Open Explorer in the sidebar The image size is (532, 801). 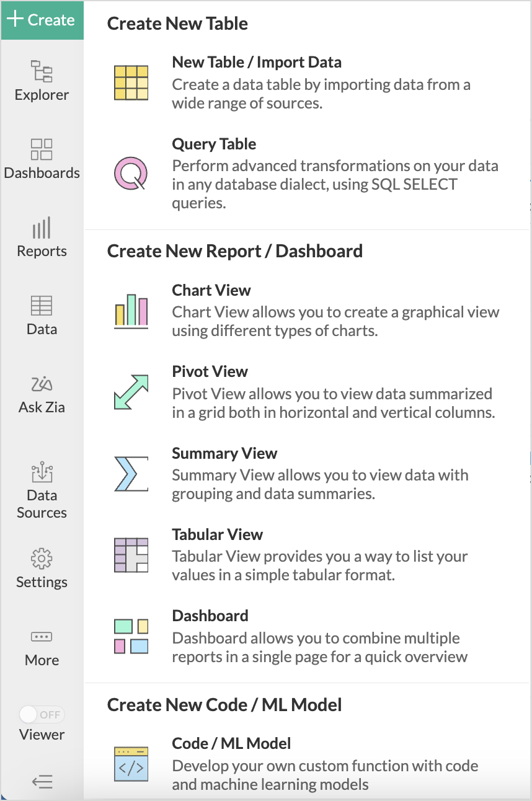tap(42, 81)
